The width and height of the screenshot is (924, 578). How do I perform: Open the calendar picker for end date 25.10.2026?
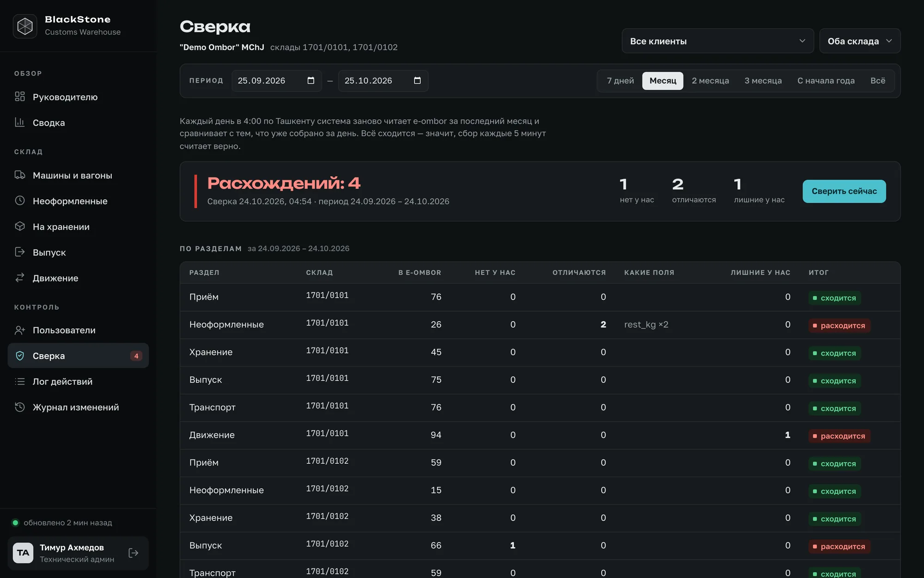coord(417,80)
